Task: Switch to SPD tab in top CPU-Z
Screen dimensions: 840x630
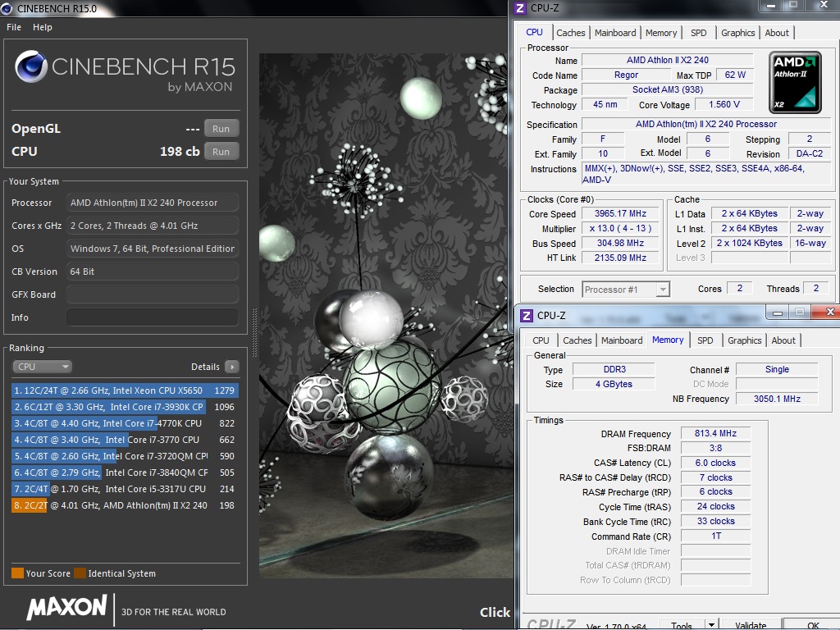Action: [699, 33]
